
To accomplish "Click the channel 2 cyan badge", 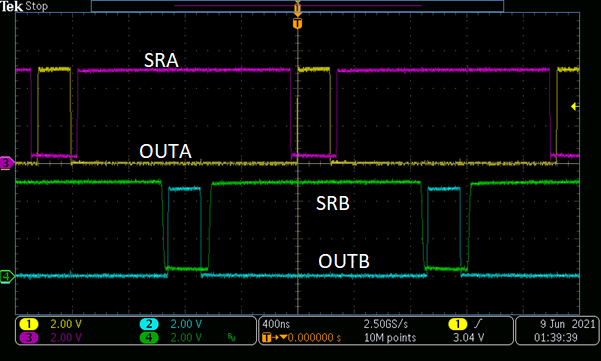I will [x=149, y=324].
